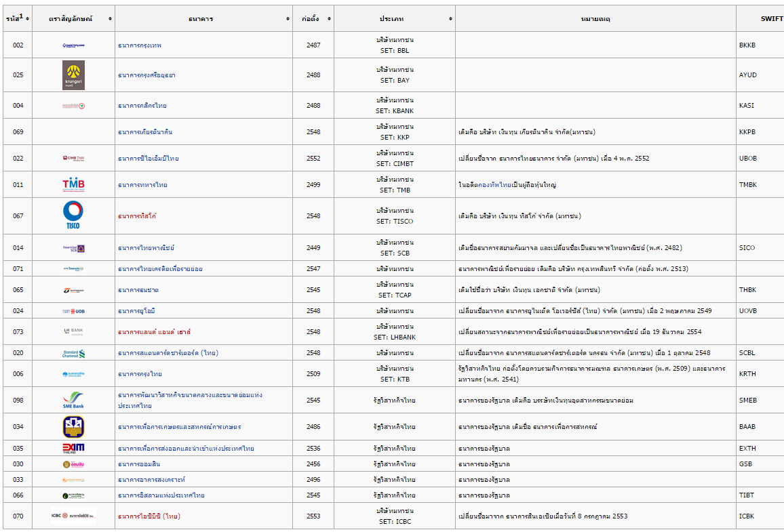Open ธนาคารไทยเครดิตเพื่อรายย่อย link
Image resolution: width=784 pixels, height=532 pixels.
[160, 269]
